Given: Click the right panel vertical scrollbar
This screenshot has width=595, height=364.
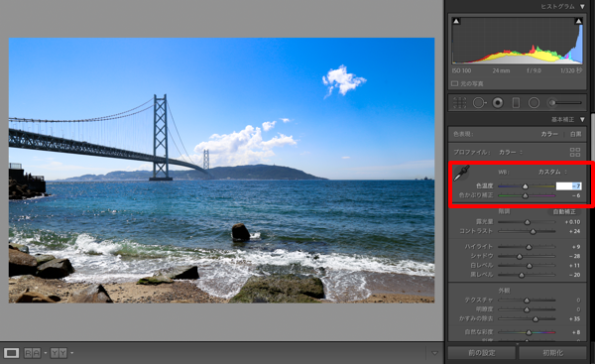Looking at the screenshot, I should click(592, 137).
